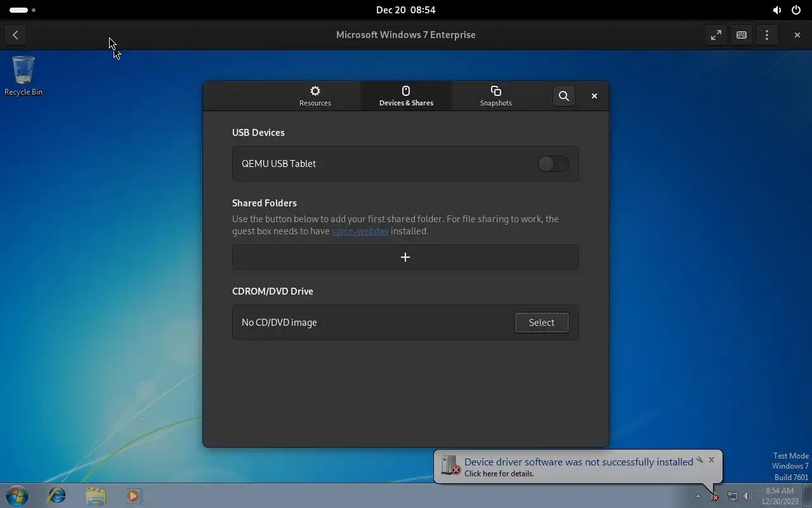The width and height of the screenshot is (812, 508).
Task: Click the CDROM/DVD Drive heading
Action: click(273, 291)
